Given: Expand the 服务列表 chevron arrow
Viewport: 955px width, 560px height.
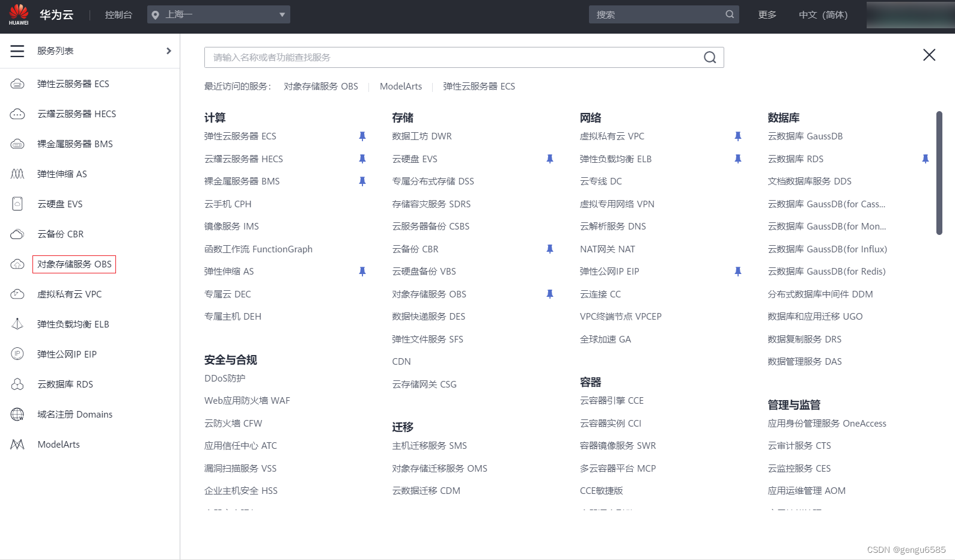Looking at the screenshot, I should (x=169, y=51).
